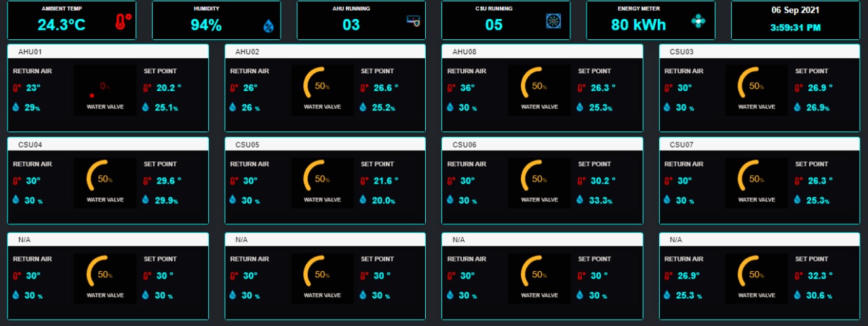Click the Energy Meter teal fan icon

click(x=698, y=21)
